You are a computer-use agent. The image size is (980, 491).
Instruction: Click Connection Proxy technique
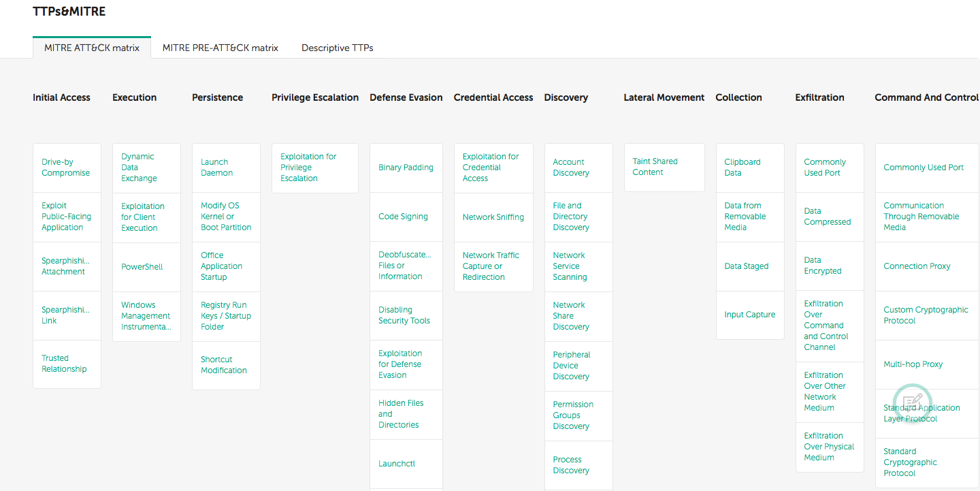point(917,266)
